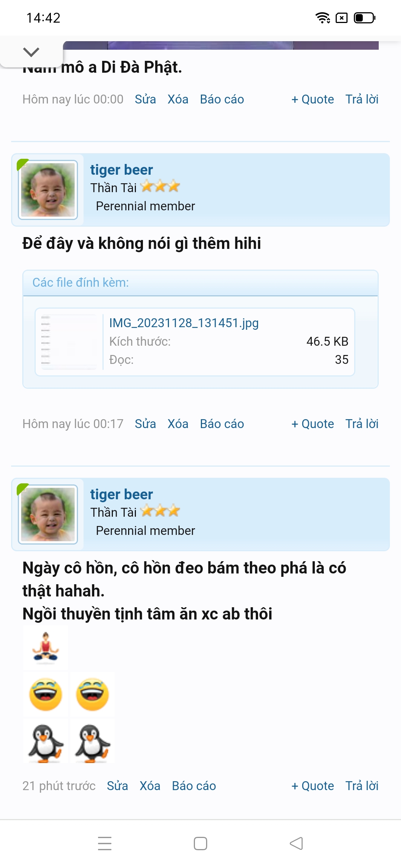Click Xóa on the 00:00 post
This screenshot has width=401, height=868.
pyautogui.click(x=178, y=99)
